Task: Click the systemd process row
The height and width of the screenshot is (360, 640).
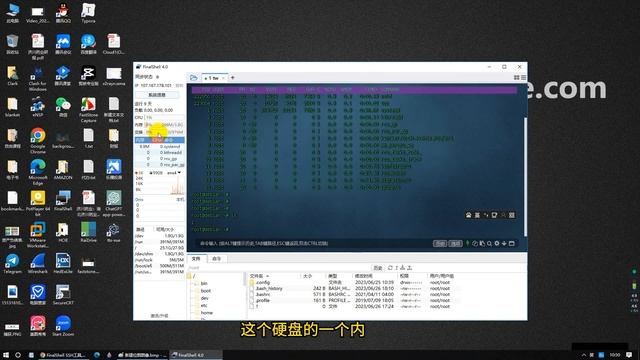Action: [x=160, y=146]
